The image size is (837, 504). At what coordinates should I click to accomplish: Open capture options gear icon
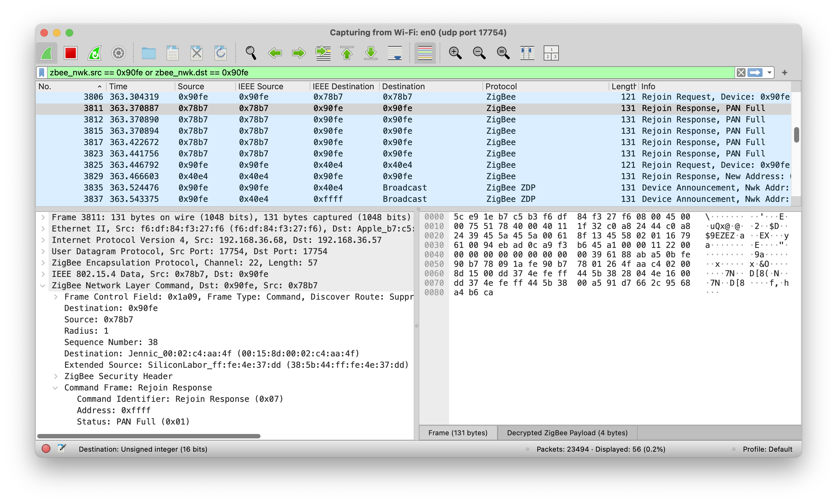click(119, 53)
